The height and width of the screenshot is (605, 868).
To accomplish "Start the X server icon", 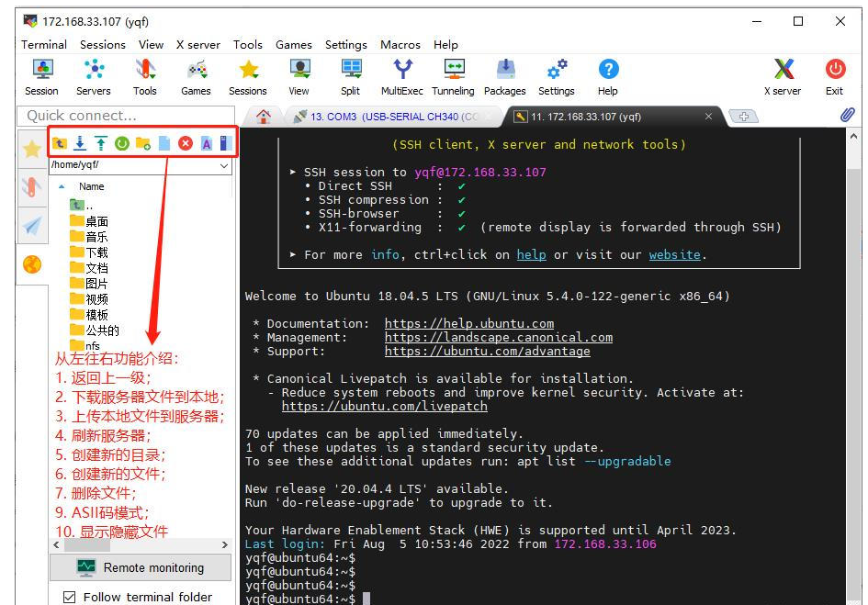I will coord(783,77).
